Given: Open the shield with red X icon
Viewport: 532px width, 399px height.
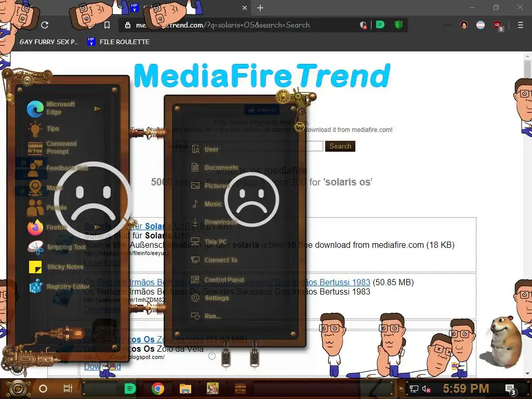Looking at the screenshot, I should pyautogui.click(x=363, y=25).
